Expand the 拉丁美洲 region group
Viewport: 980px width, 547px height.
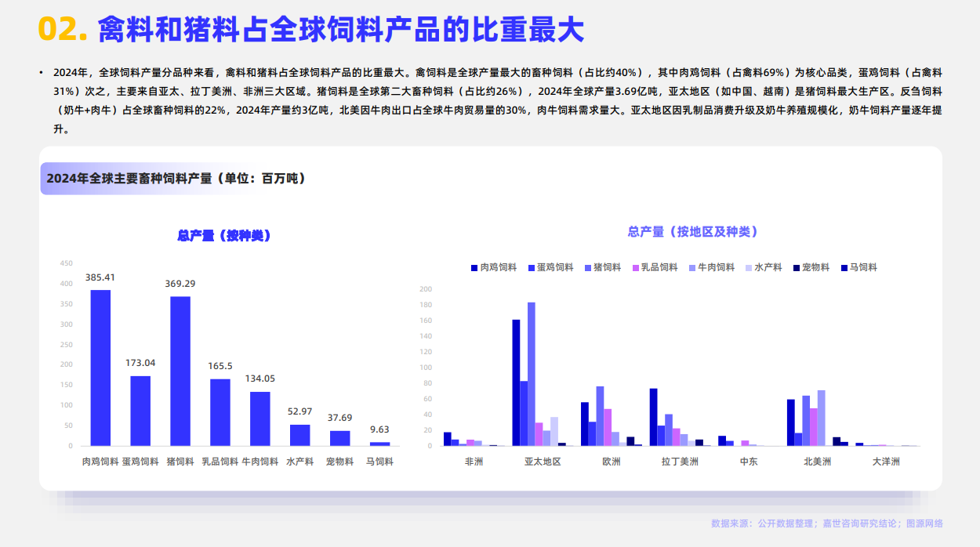(x=679, y=462)
